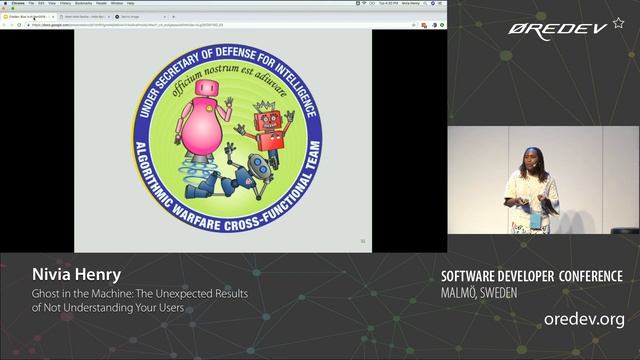Screen dimensions: 640x360
Task: Switch to the third tab with black circular favicon
Action: coord(140,17)
